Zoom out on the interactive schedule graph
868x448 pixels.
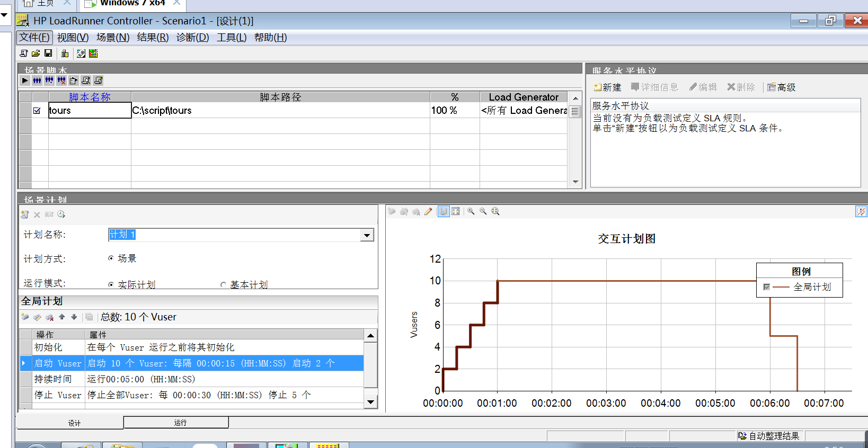click(x=483, y=211)
